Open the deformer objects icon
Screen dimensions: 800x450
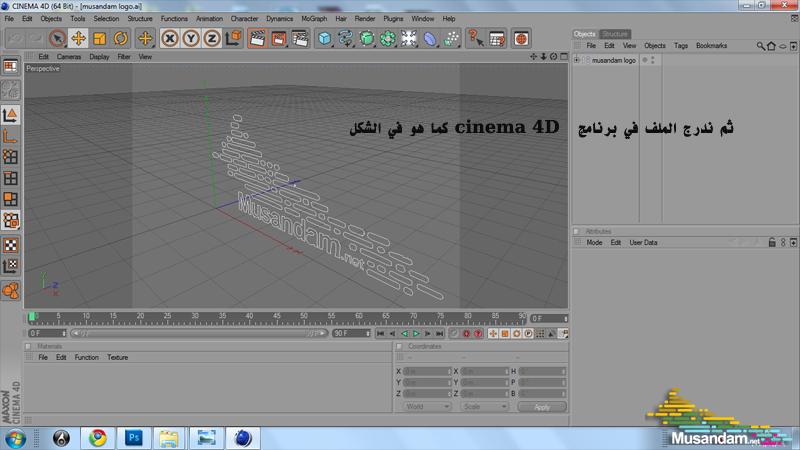(430, 38)
